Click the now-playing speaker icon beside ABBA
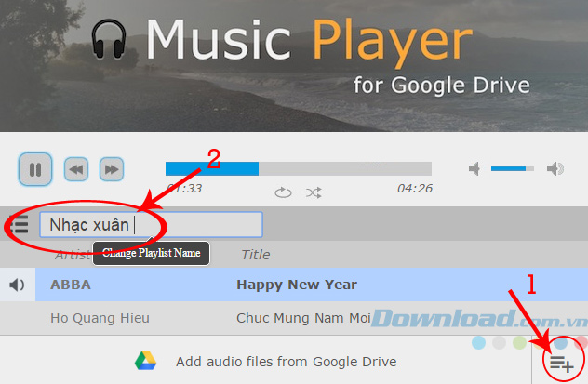This screenshot has width=588, height=384. (x=18, y=285)
